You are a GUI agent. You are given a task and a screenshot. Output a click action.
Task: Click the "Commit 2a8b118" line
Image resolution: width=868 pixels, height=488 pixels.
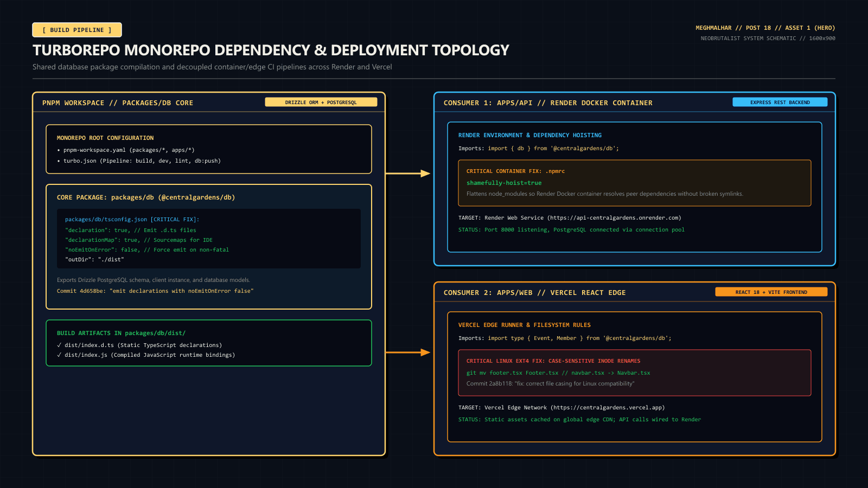551,384
